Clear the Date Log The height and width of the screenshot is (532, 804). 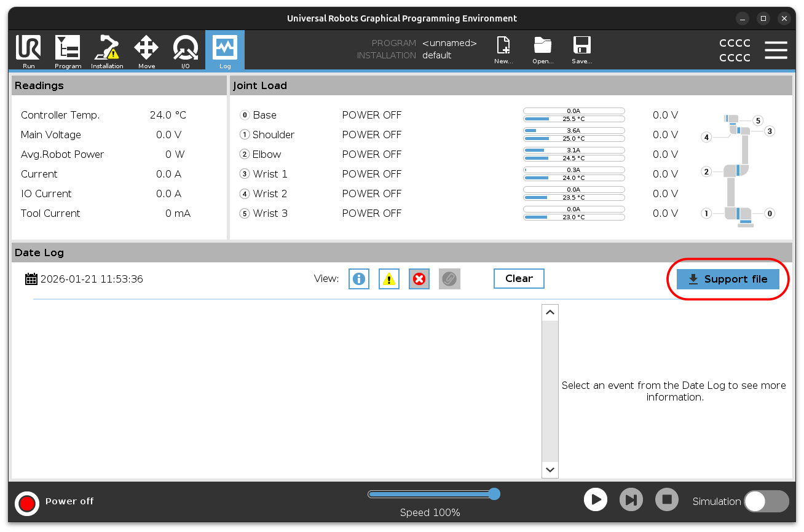tap(519, 278)
